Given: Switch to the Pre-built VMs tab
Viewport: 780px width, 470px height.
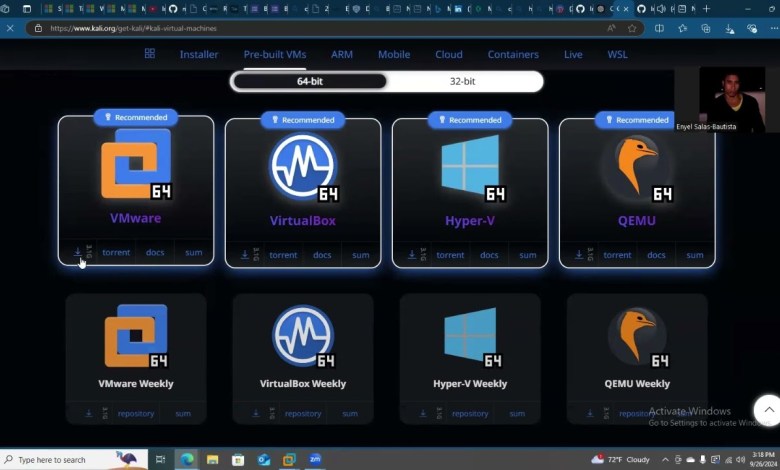Looking at the screenshot, I should click(275, 54).
